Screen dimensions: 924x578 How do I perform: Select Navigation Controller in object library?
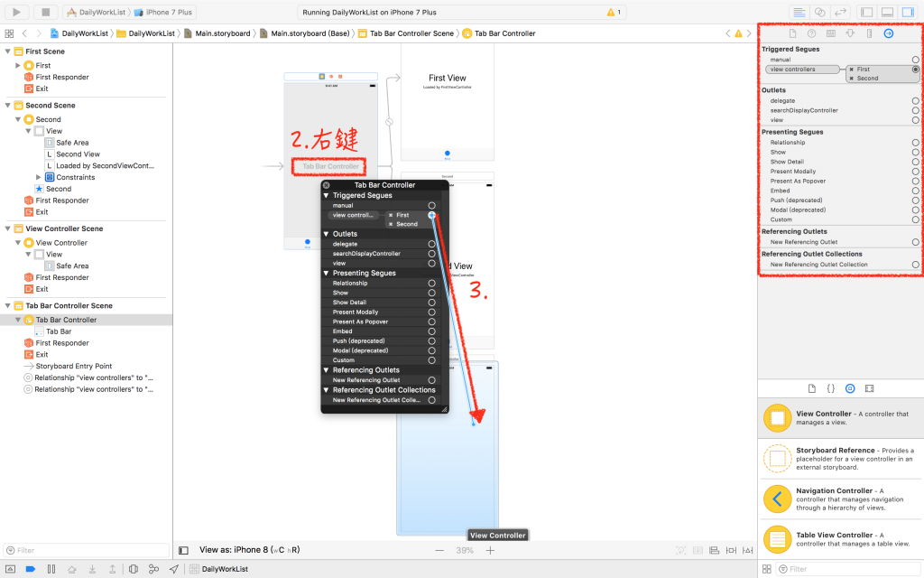(841, 499)
